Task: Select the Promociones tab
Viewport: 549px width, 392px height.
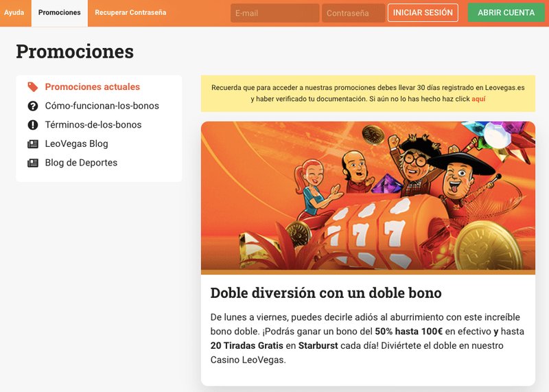Action: 60,12
